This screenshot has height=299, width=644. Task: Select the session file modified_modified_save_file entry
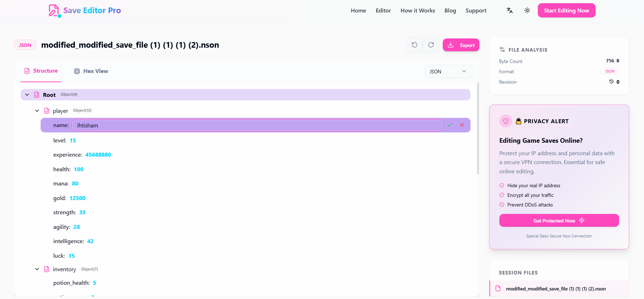[x=559, y=288]
